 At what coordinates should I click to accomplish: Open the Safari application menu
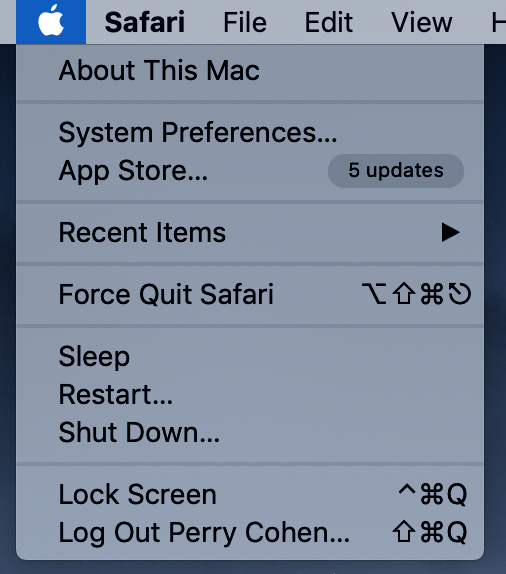145,22
